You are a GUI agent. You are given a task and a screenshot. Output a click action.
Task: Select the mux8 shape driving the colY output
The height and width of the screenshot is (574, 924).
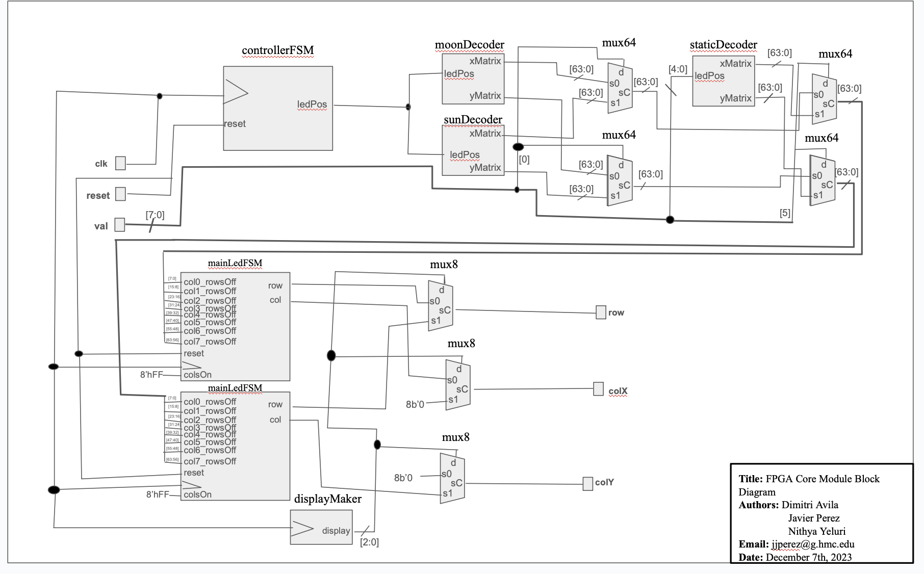[452, 479]
